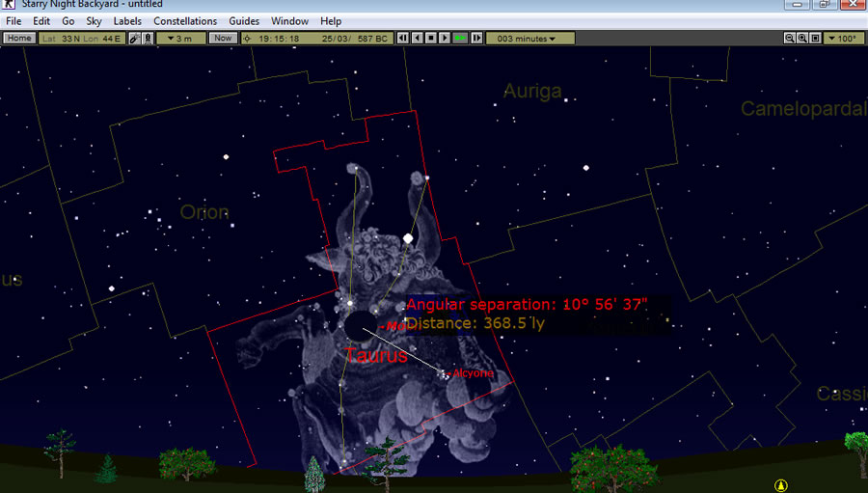The width and height of the screenshot is (868, 493).
Task: Open the Go menu
Action: 68,21
